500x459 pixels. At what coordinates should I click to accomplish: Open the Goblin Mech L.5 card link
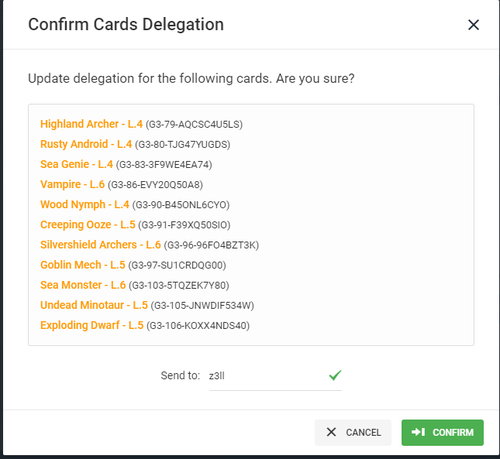pos(83,265)
